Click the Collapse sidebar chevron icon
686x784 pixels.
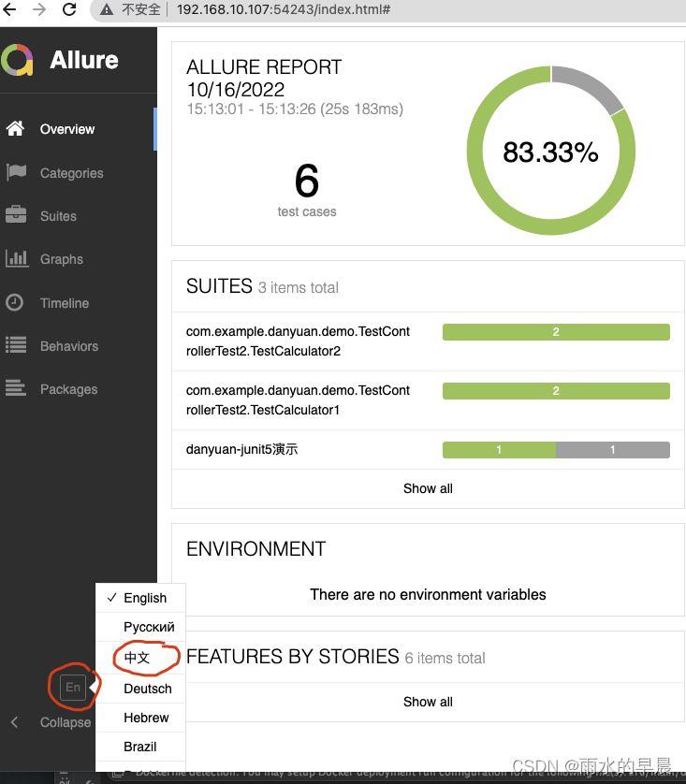tap(14, 722)
